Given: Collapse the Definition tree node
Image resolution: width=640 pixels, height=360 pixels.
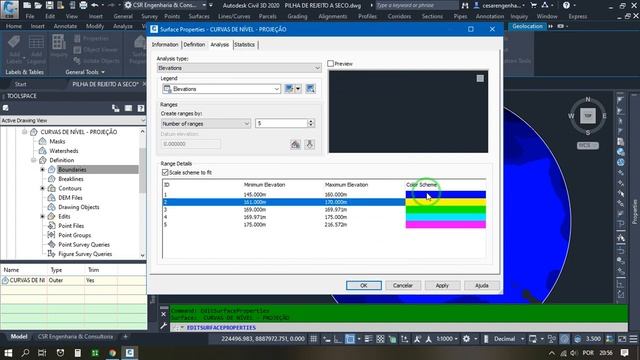Looking at the screenshot, I should (x=33, y=160).
